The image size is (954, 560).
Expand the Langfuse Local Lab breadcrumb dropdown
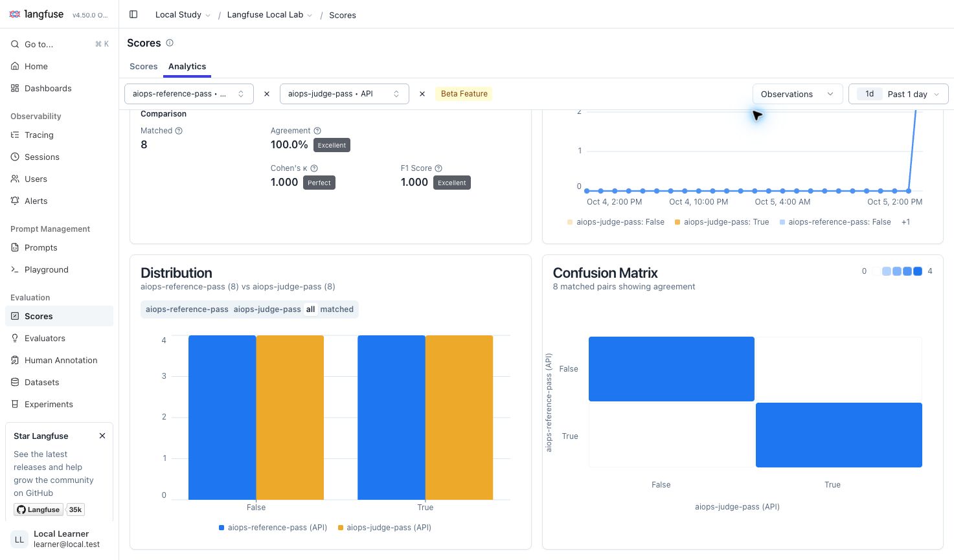[x=269, y=15]
